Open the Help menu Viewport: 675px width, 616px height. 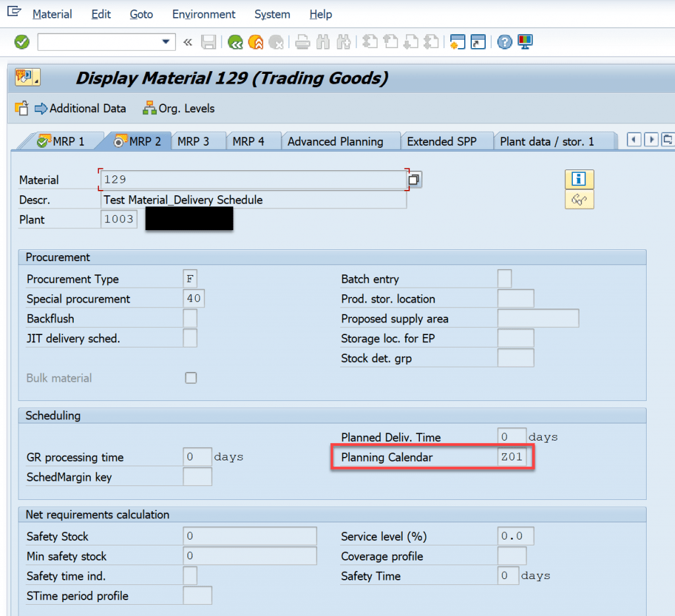[x=321, y=15]
